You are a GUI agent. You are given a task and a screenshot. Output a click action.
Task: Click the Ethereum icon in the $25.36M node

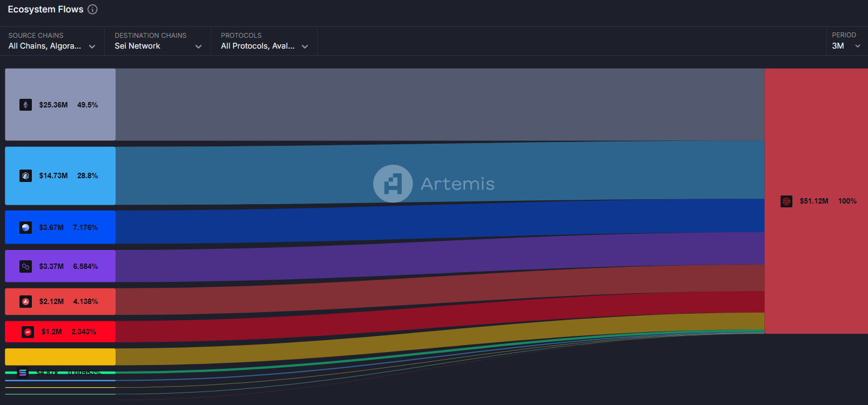25,105
